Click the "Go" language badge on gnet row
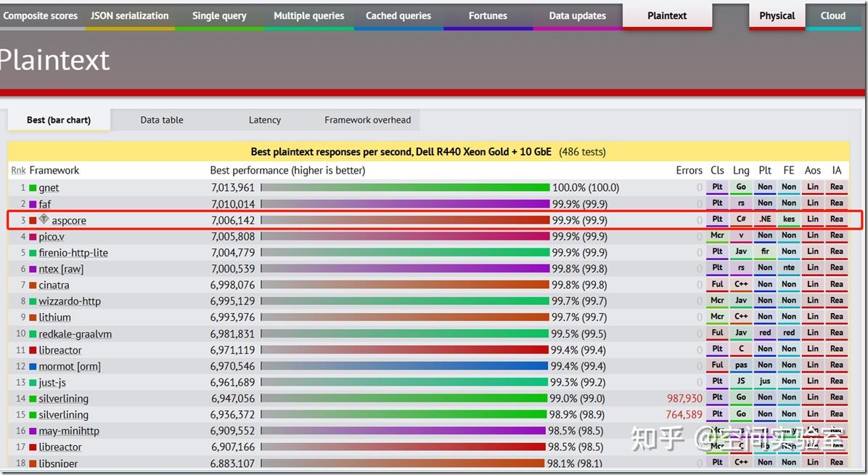 (740, 187)
